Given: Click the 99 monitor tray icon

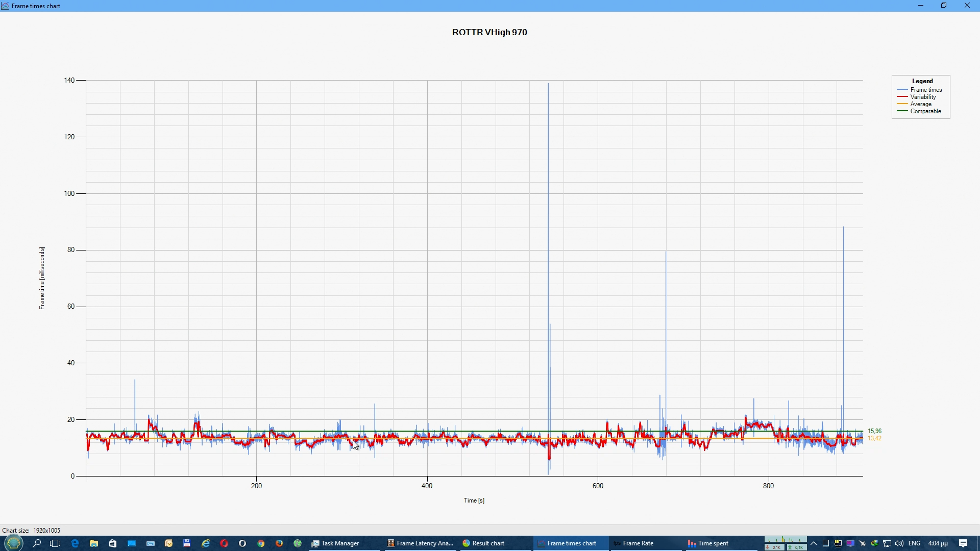Looking at the screenshot, I should pyautogui.click(x=838, y=543).
